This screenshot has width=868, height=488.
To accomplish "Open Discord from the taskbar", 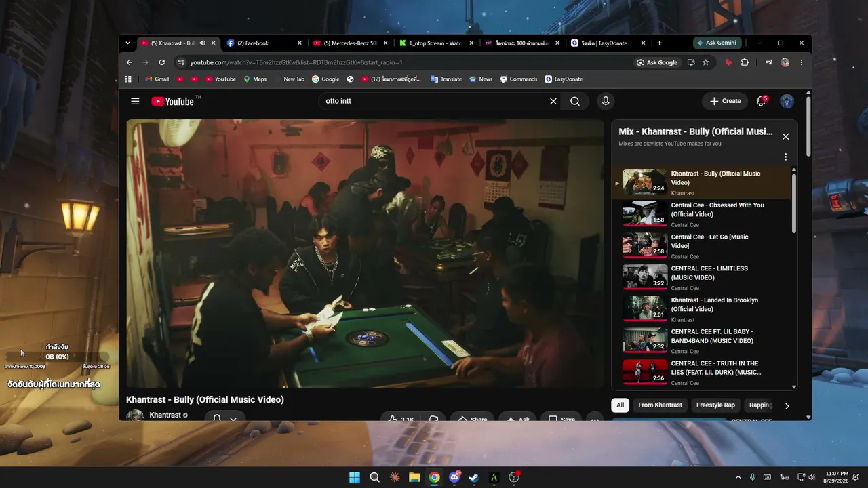I will (454, 477).
